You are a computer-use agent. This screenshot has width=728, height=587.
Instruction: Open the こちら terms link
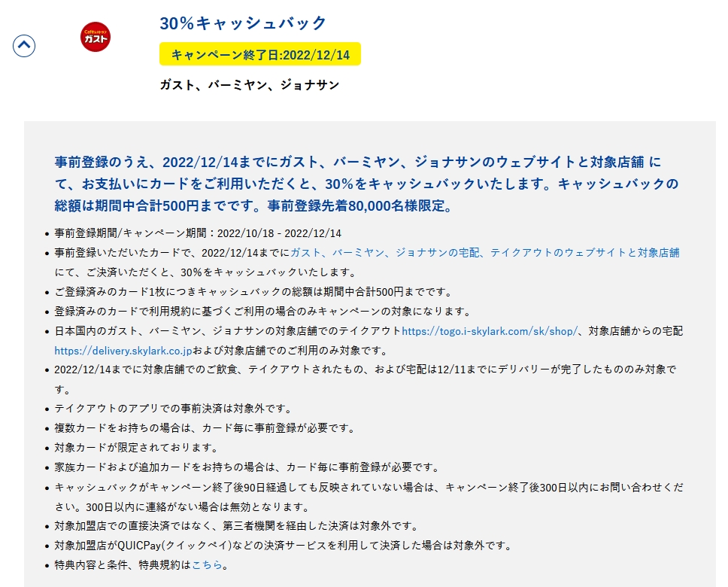207,564
